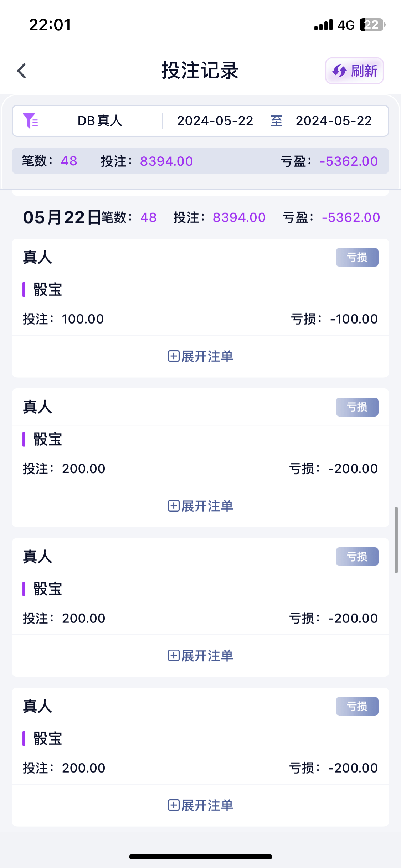Click the vertical scrollbar on right edge
This screenshot has height=868, width=401.
click(x=396, y=539)
